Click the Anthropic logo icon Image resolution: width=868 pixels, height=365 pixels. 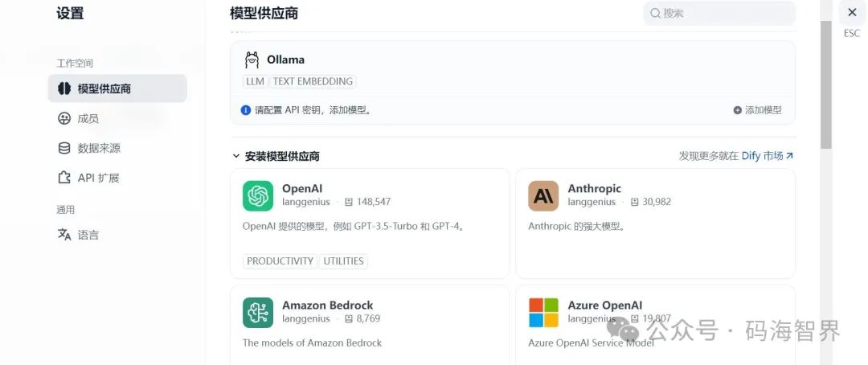coord(543,196)
